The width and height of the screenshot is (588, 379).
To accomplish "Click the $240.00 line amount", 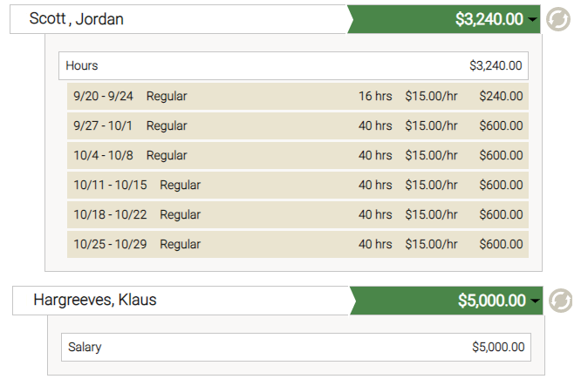I will click(x=501, y=96).
